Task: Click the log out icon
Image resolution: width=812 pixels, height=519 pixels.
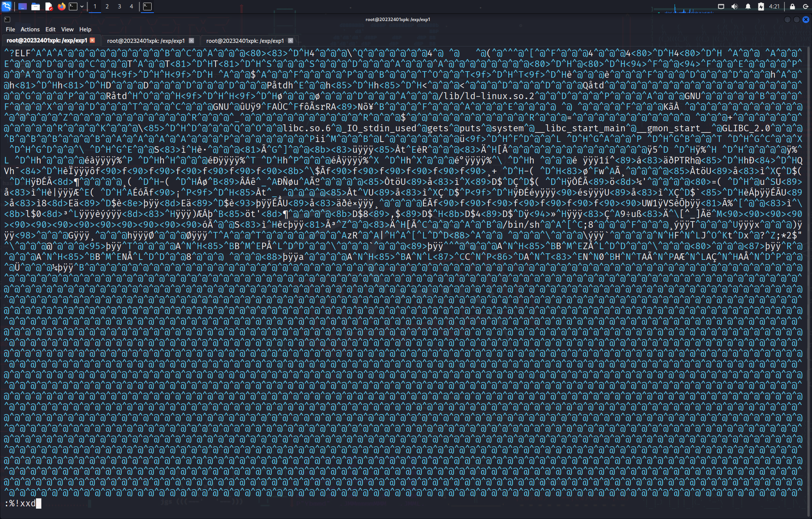Action: coord(805,7)
